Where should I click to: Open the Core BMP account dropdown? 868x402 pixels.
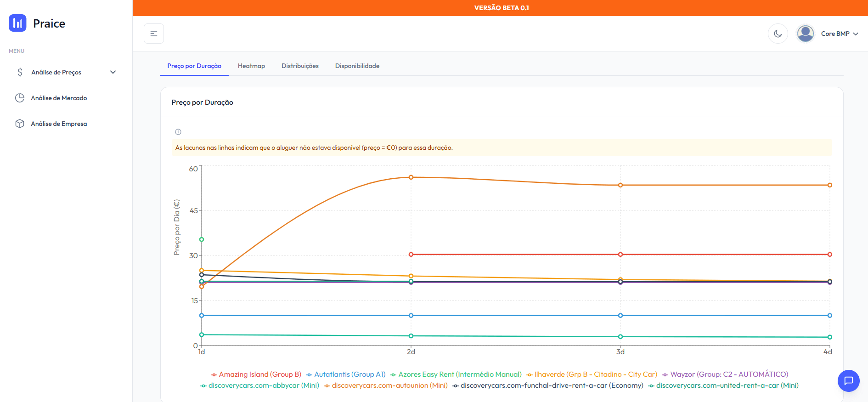pyautogui.click(x=839, y=34)
